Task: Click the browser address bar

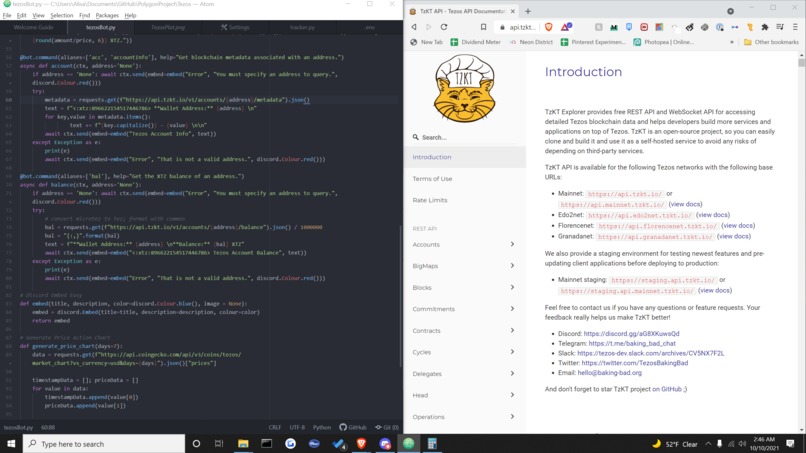Action: pos(518,27)
